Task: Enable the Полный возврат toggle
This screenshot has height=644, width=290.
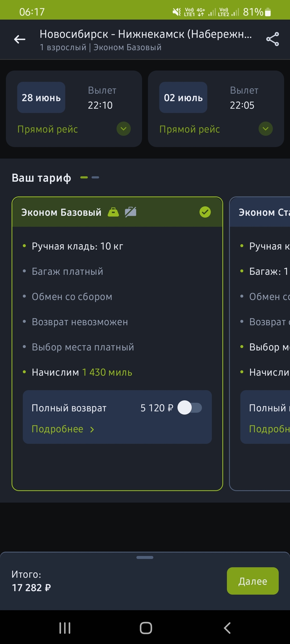Action: coord(190,408)
